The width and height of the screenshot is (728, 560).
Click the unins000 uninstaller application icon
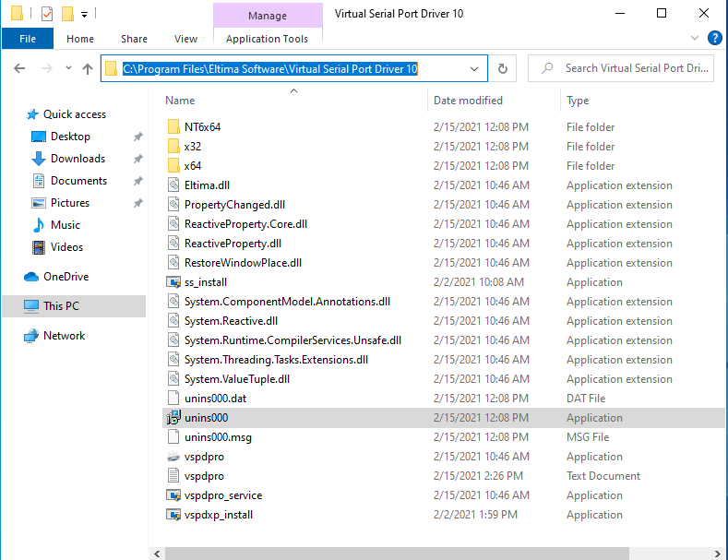[x=173, y=417]
